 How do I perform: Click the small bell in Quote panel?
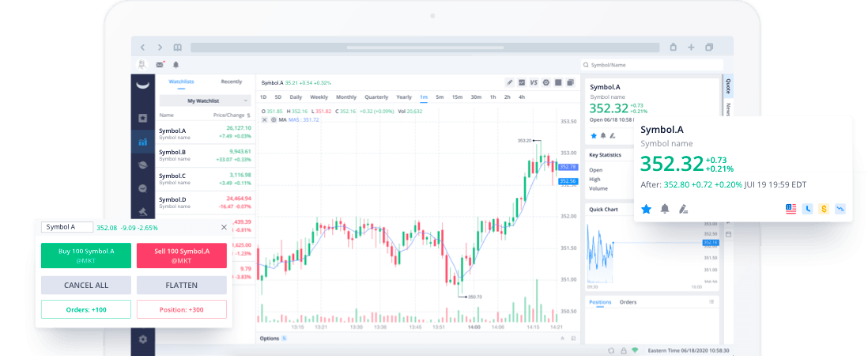[603, 135]
